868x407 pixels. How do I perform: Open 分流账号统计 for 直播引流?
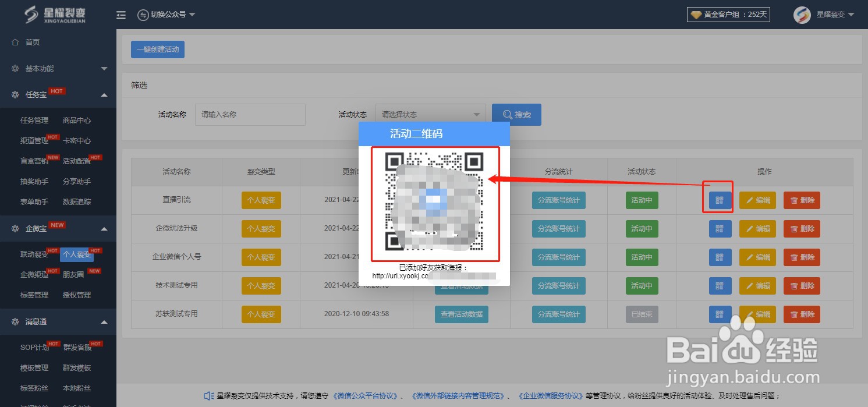click(x=558, y=200)
